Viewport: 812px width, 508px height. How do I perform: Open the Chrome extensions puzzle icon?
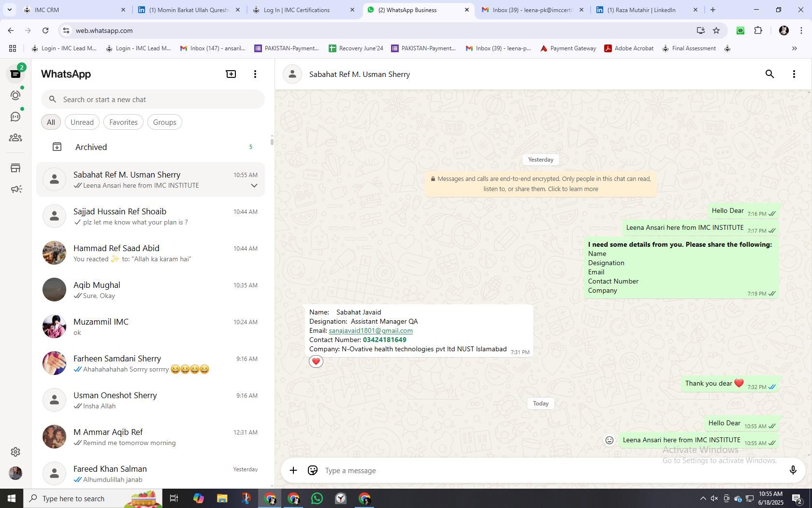[758, 30]
